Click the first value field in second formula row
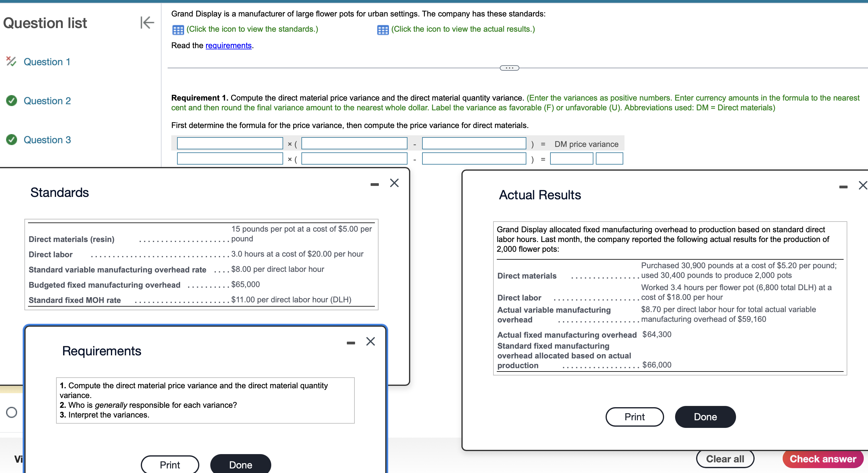Screen dimensions: 868x473 click(230, 158)
